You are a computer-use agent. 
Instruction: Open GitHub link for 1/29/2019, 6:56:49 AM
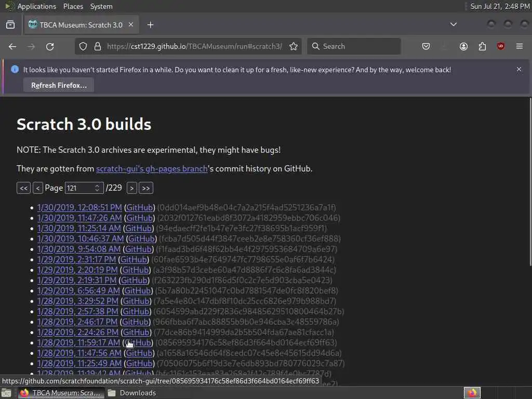138,291
